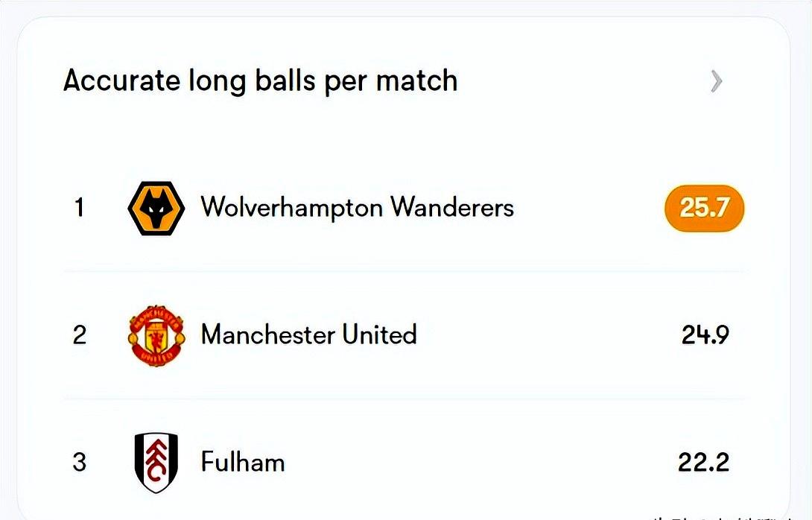Image resolution: width=812 pixels, height=520 pixels.
Task: Click the Fulham club badge
Action: tap(156, 463)
